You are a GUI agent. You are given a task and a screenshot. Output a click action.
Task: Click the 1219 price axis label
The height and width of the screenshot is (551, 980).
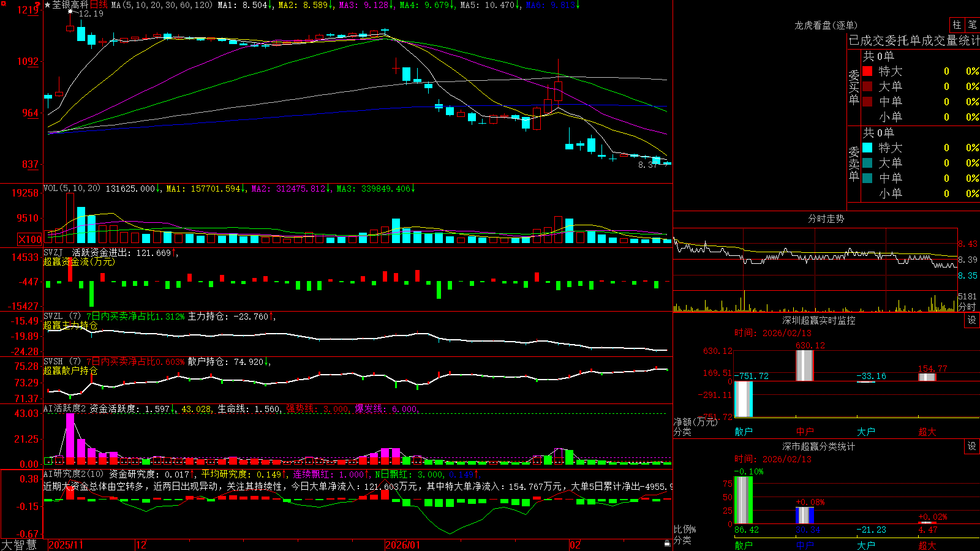29,10
